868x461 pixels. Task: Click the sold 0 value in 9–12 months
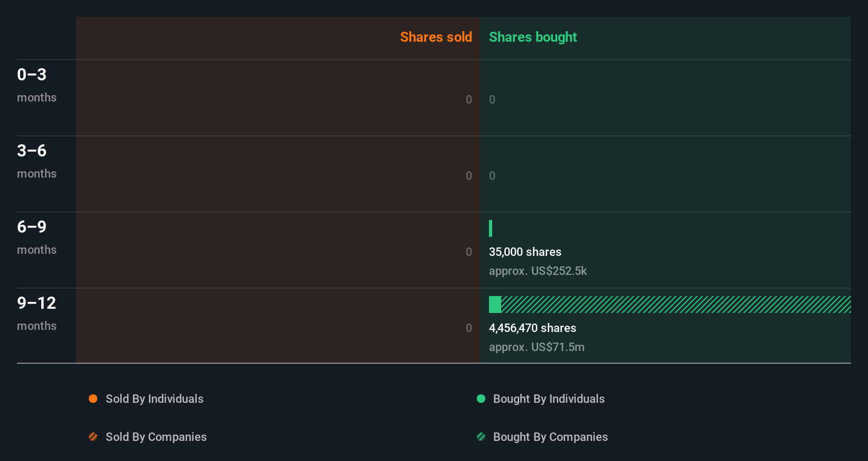469,328
